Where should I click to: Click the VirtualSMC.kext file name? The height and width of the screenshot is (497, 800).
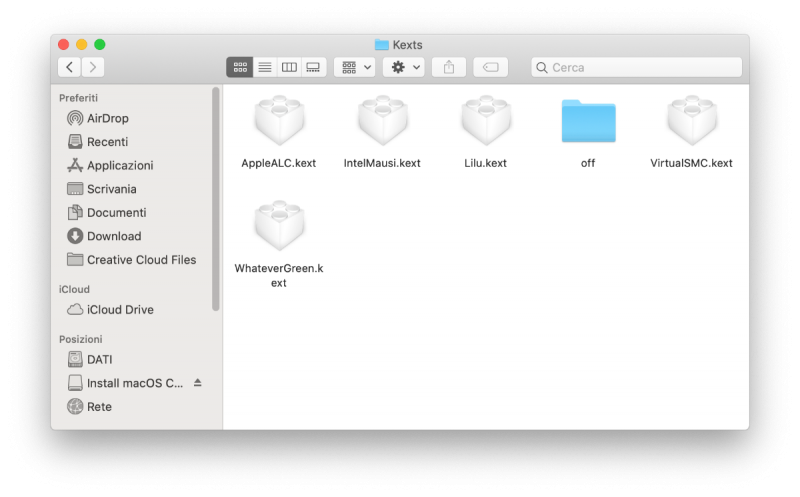[691, 163]
